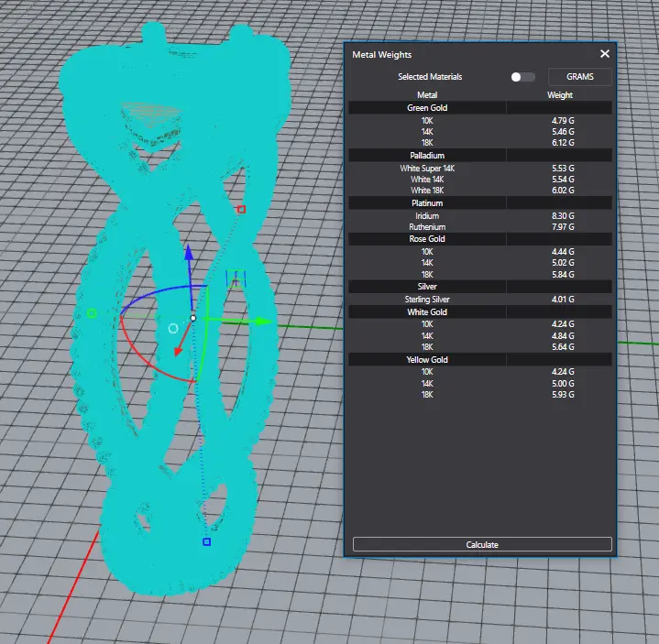Close the Metal Weights panel
The image size is (659, 644).
click(604, 54)
